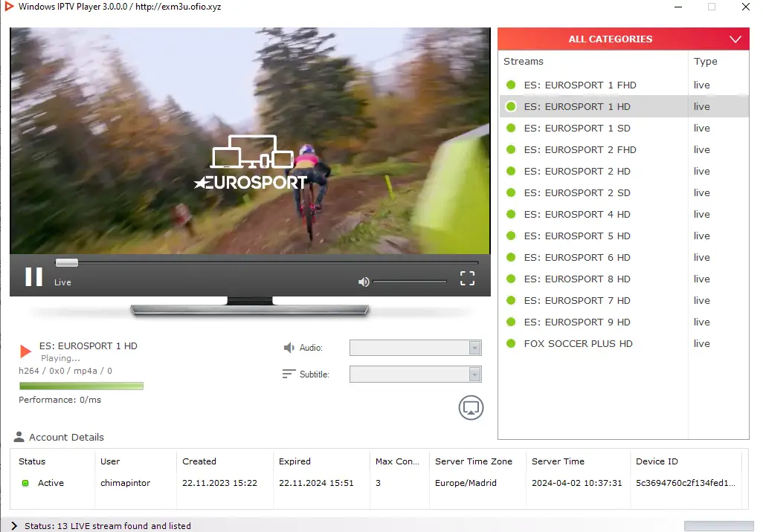Select ES: EUROSPORT 8 HD stream
The height and width of the screenshot is (532, 763).
624,279
